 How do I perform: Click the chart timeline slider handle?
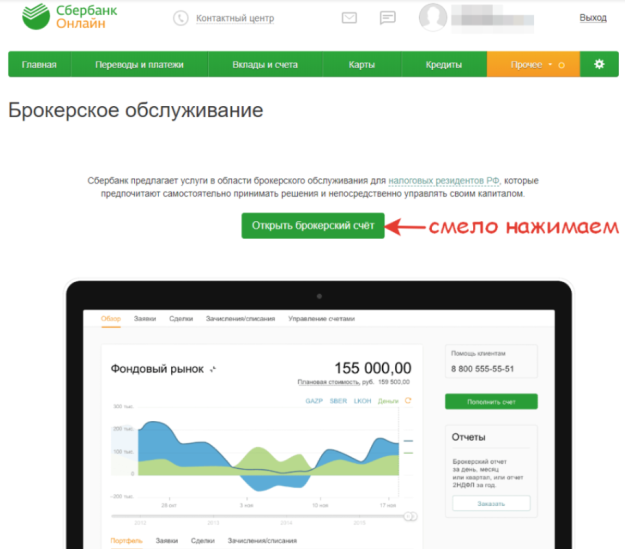coord(410,516)
